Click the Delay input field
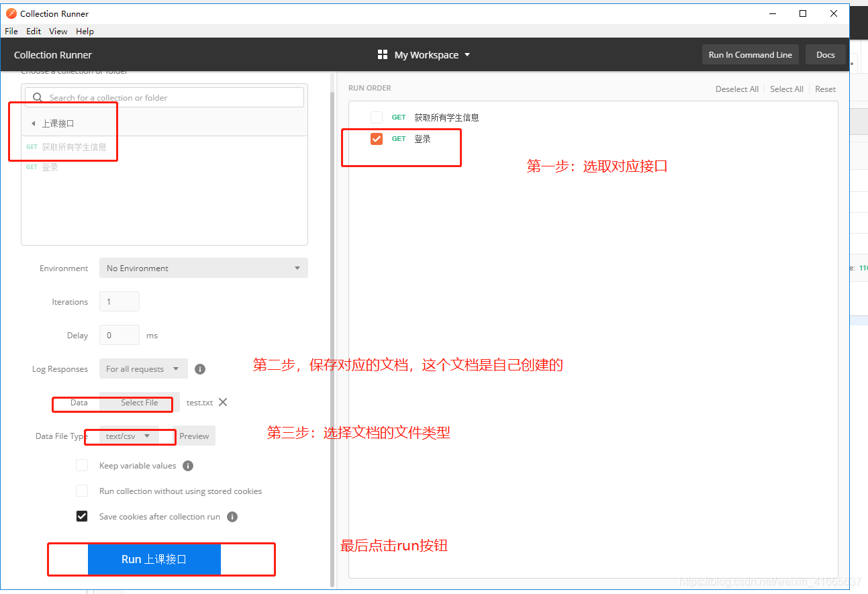868x594 pixels. point(119,335)
